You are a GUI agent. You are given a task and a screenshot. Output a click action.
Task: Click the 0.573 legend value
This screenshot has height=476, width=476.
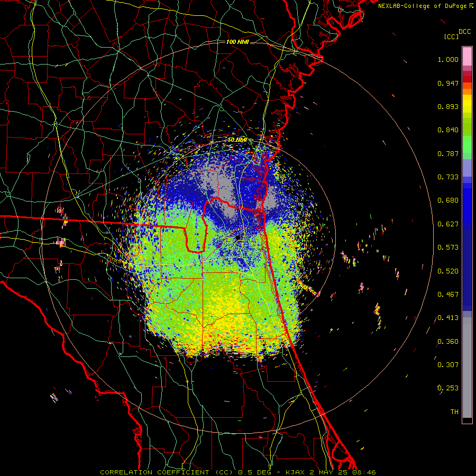pyautogui.click(x=448, y=248)
